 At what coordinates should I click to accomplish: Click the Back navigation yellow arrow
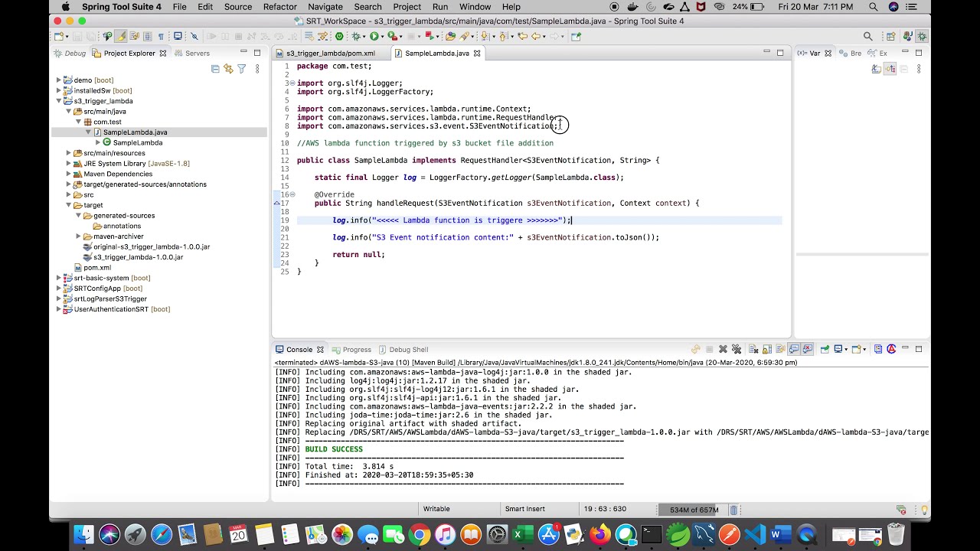(x=536, y=36)
